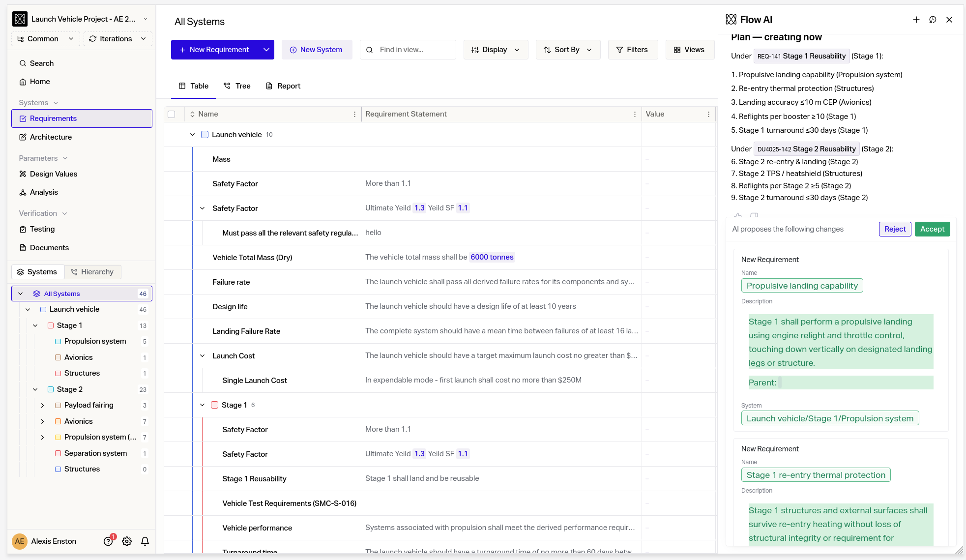Screen dimensions: 966x560
Task: Click Alexis Enston avatar
Action: tap(20, 541)
